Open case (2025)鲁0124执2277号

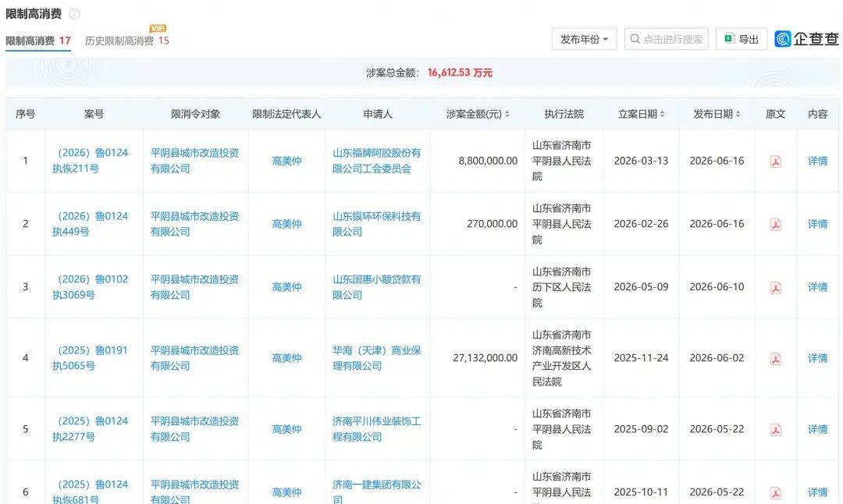pos(91,429)
